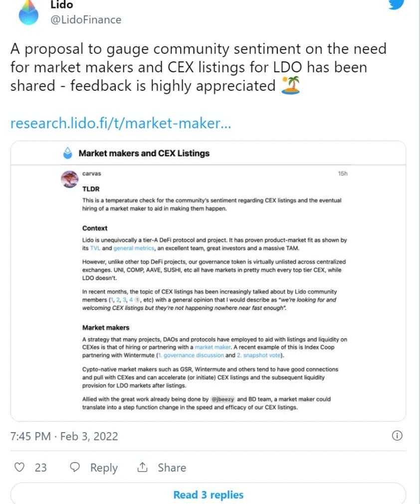The image size is (420, 504).
Task: Click carvas user avatar in preview
Action: [x=70, y=179]
